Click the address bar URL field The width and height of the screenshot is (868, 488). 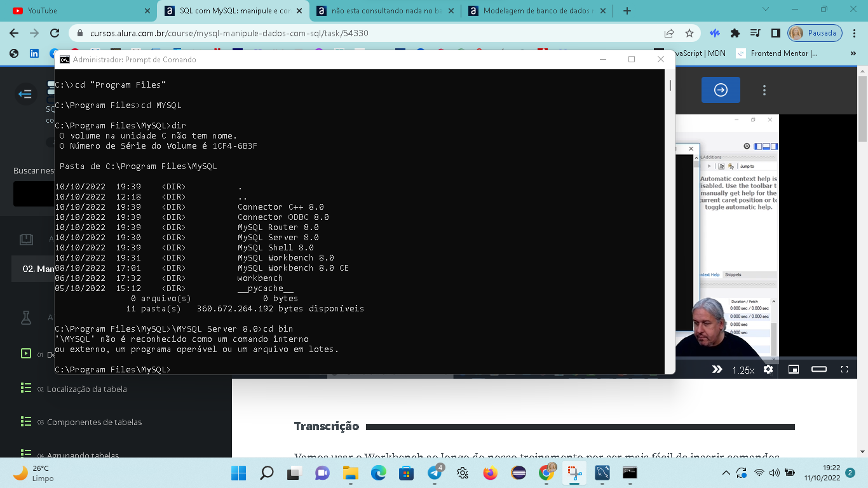tap(375, 33)
